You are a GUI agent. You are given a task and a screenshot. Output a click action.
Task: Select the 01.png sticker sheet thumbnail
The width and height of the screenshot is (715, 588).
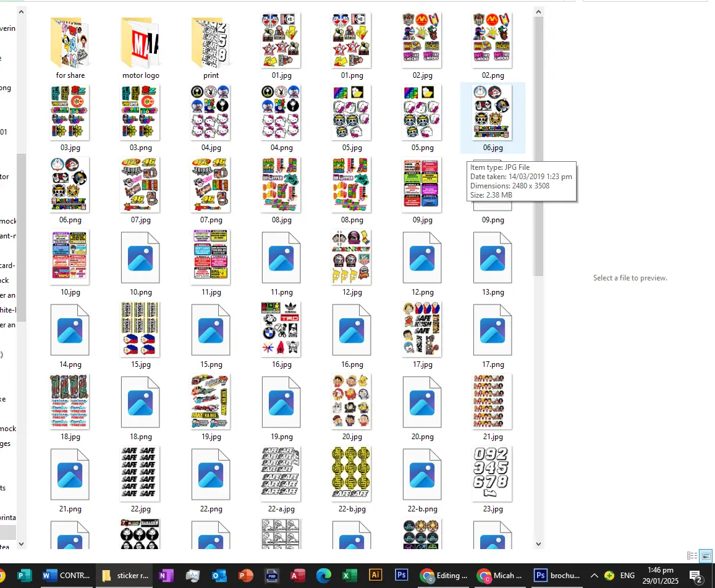352,40
